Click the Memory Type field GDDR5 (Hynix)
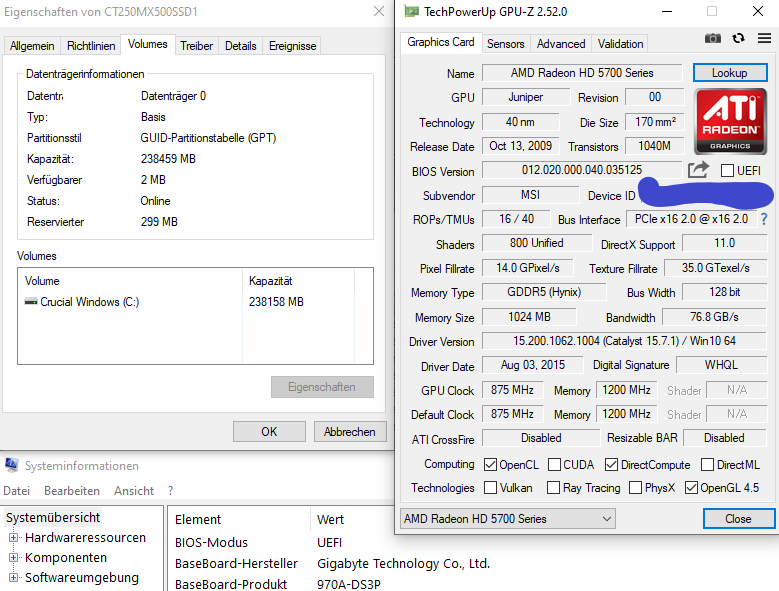 (x=544, y=292)
